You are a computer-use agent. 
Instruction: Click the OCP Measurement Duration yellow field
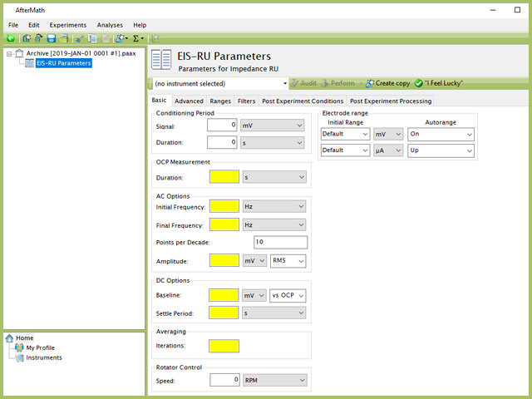(224, 177)
